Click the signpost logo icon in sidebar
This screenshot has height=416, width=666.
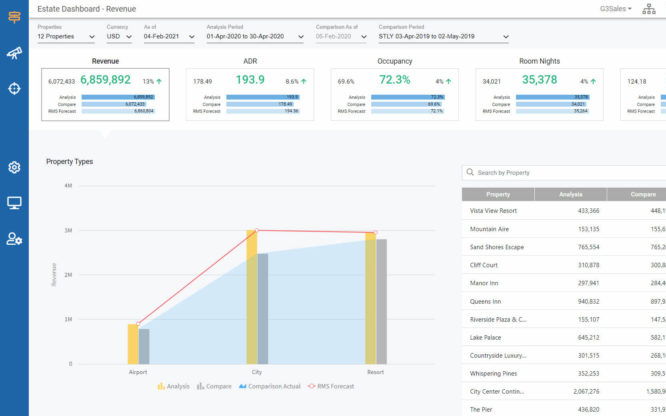(x=14, y=17)
